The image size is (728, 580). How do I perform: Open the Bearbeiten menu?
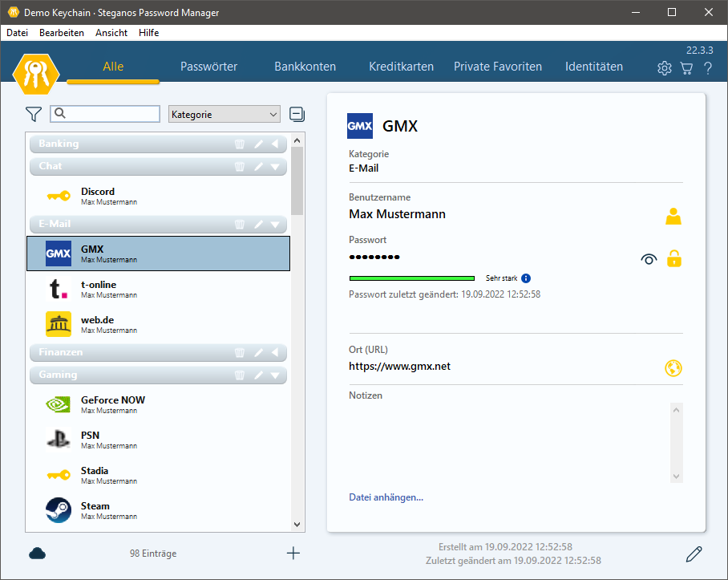61,33
